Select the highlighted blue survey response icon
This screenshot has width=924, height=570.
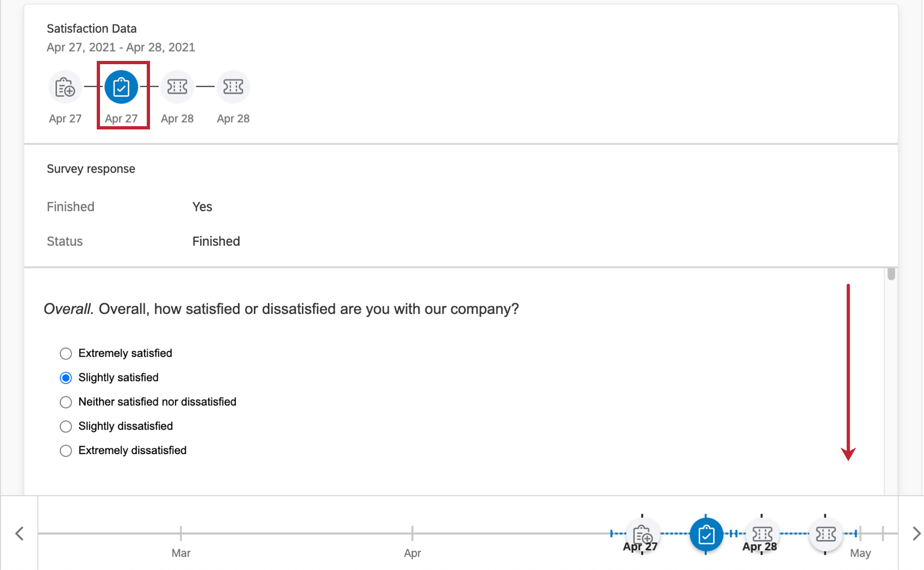[122, 86]
